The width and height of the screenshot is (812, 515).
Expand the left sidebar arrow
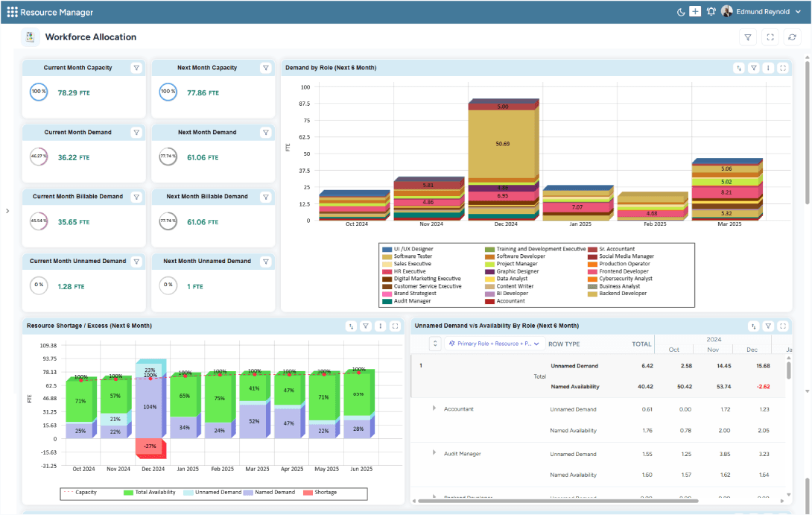click(7, 211)
